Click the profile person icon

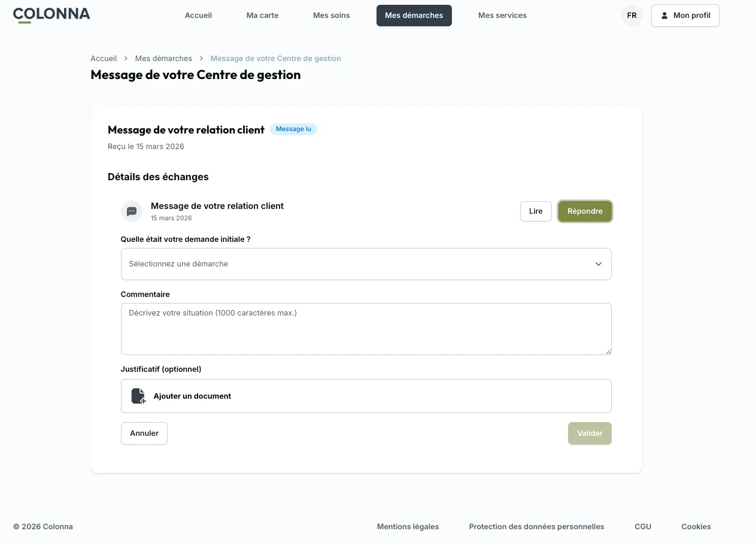[x=664, y=16]
